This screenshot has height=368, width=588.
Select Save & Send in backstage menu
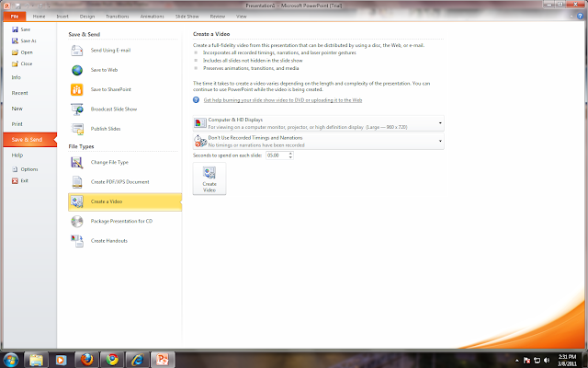pos(29,140)
